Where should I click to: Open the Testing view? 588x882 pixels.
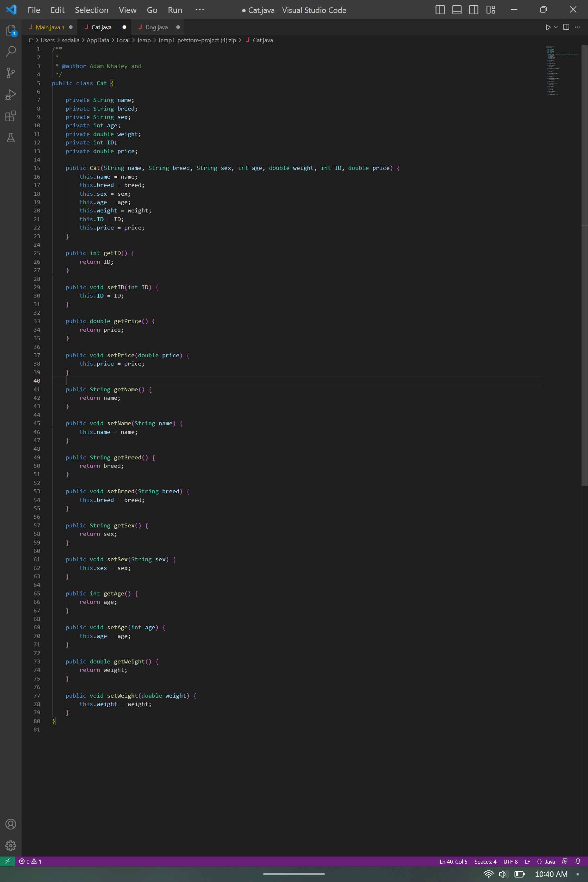(11, 138)
